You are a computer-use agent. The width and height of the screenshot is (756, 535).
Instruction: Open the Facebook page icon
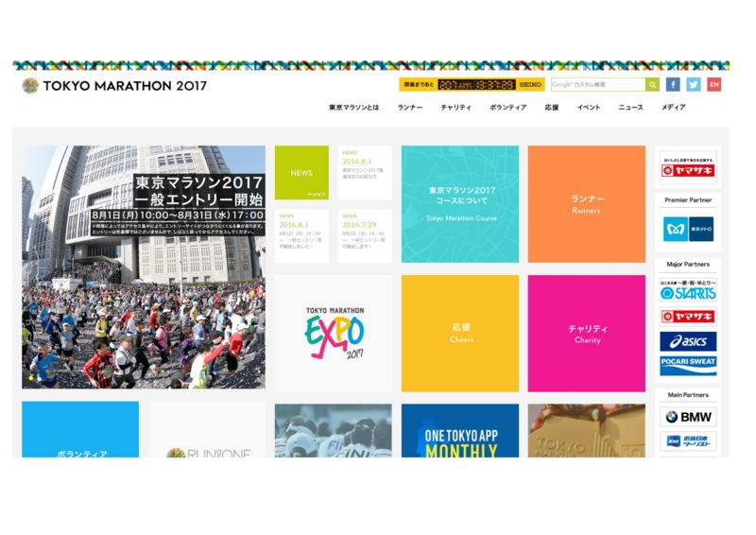673,84
